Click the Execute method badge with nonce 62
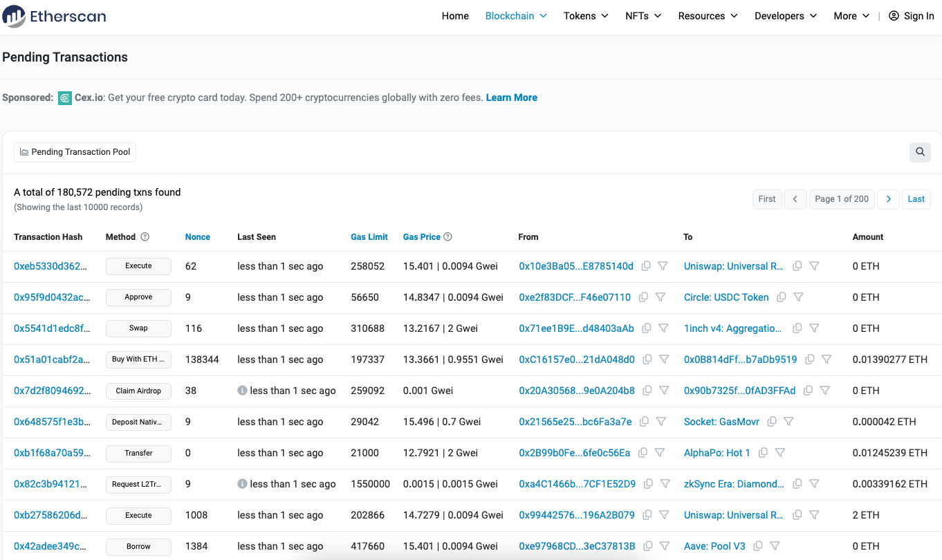Viewport: 942px width, 560px height. click(138, 266)
